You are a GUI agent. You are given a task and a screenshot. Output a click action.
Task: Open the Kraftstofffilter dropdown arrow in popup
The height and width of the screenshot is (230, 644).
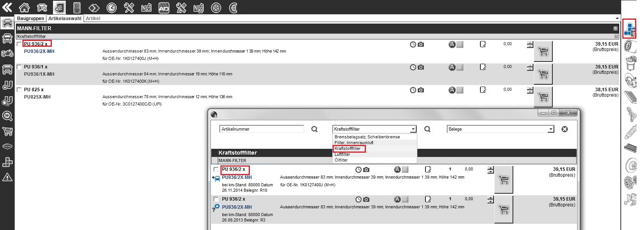tap(413, 129)
